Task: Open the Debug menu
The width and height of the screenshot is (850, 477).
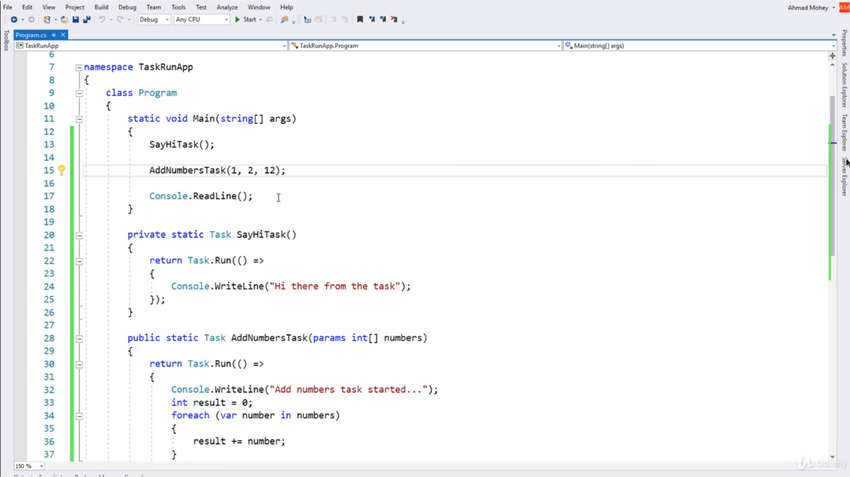Action: (x=127, y=8)
